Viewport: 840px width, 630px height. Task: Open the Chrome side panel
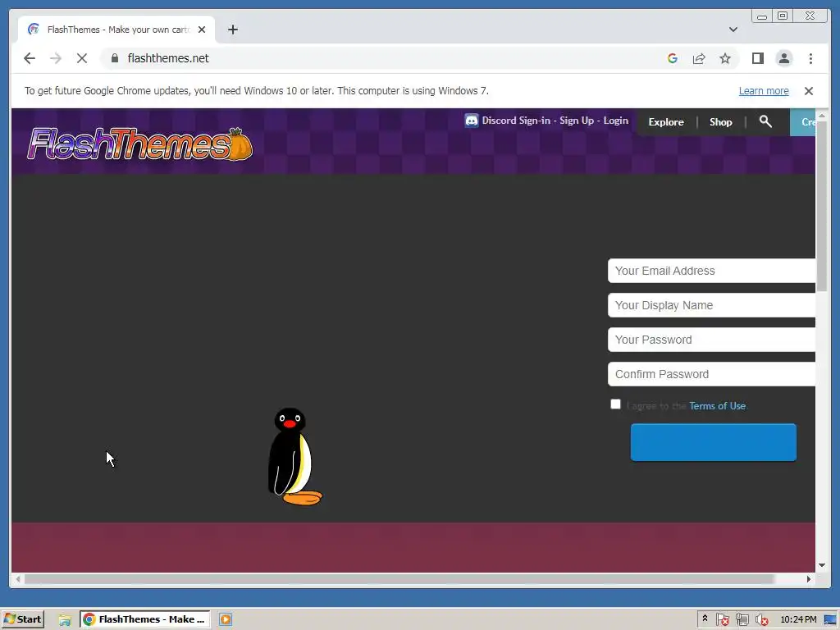tap(757, 58)
